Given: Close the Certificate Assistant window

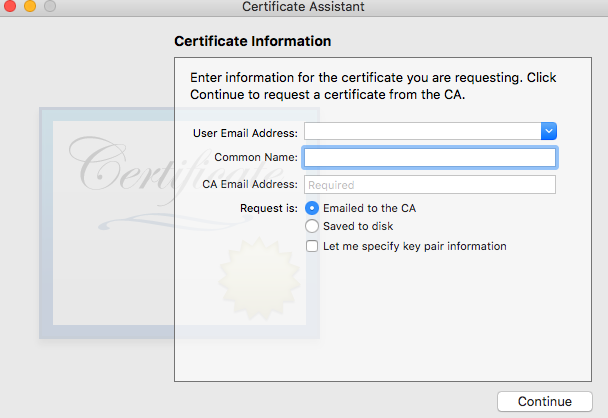Looking at the screenshot, I should (9, 7).
